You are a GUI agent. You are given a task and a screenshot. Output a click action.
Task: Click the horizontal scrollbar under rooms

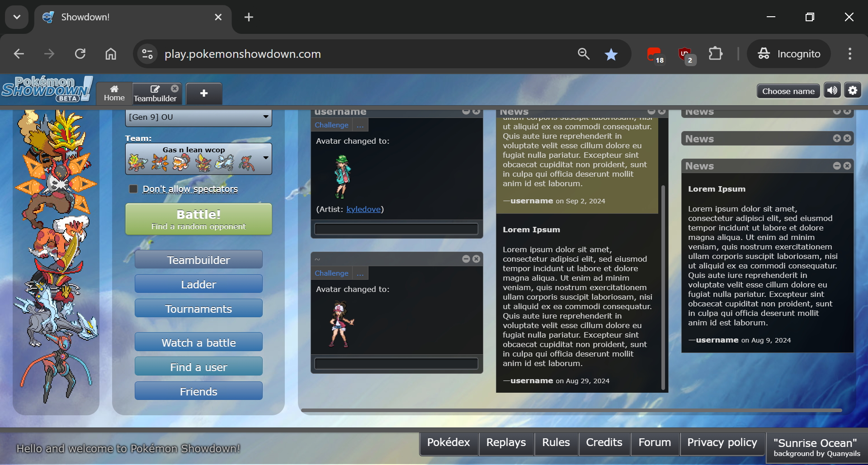click(571, 410)
